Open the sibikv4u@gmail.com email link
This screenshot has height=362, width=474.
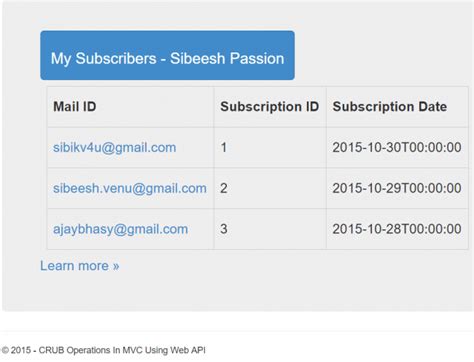pyautogui.click(x=114, y=147)
